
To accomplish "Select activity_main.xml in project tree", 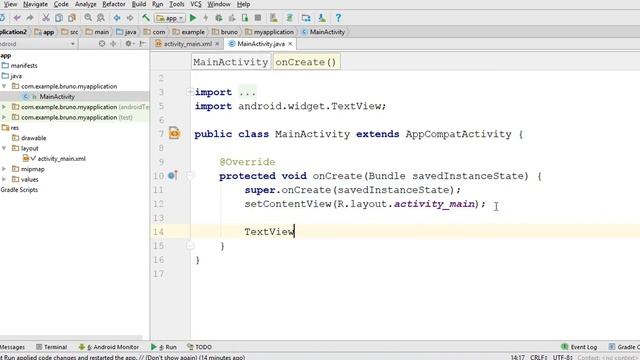I will click(61, 159).
